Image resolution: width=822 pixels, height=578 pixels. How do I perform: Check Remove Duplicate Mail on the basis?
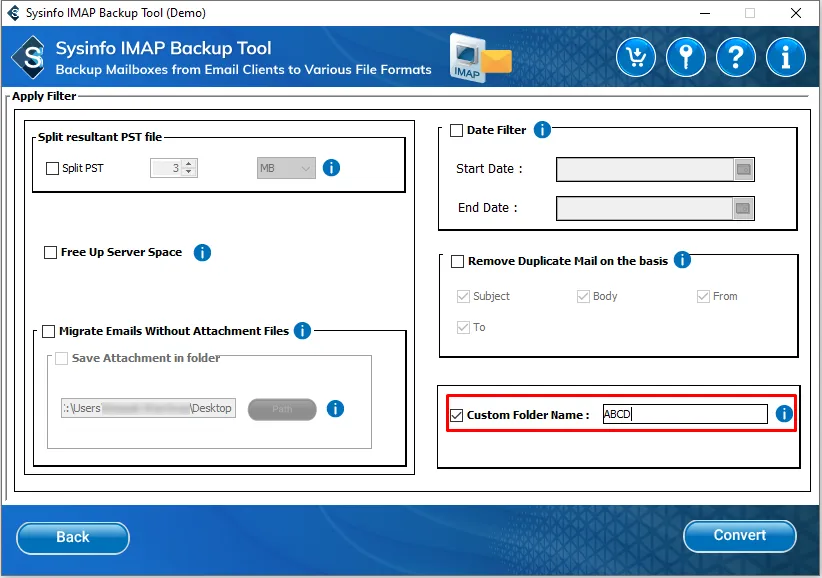tap(458, 261)
